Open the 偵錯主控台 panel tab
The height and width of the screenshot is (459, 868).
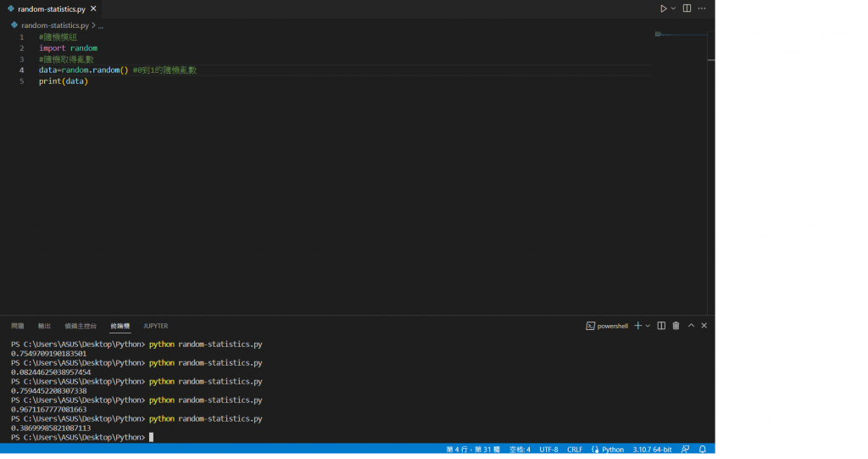point(81,326)
